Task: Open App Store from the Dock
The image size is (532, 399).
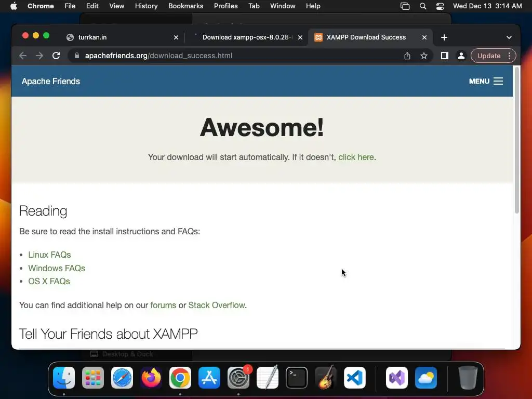Action: tap(209, 378)
